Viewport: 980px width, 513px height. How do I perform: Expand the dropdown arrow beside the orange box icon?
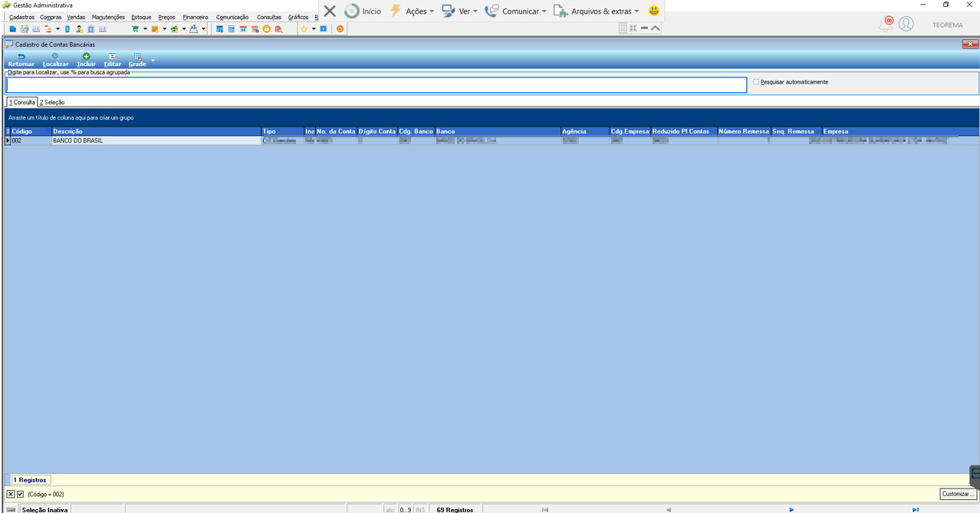click(164, 29)
